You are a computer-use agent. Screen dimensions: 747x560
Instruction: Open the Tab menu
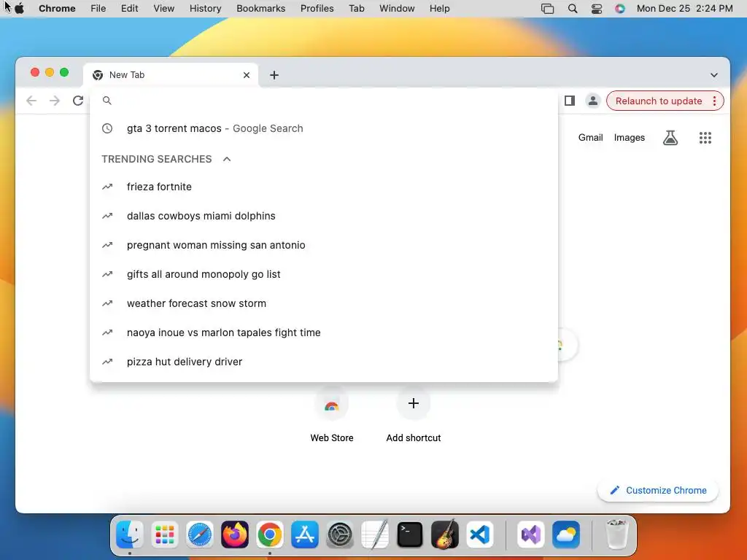[356, 9]
